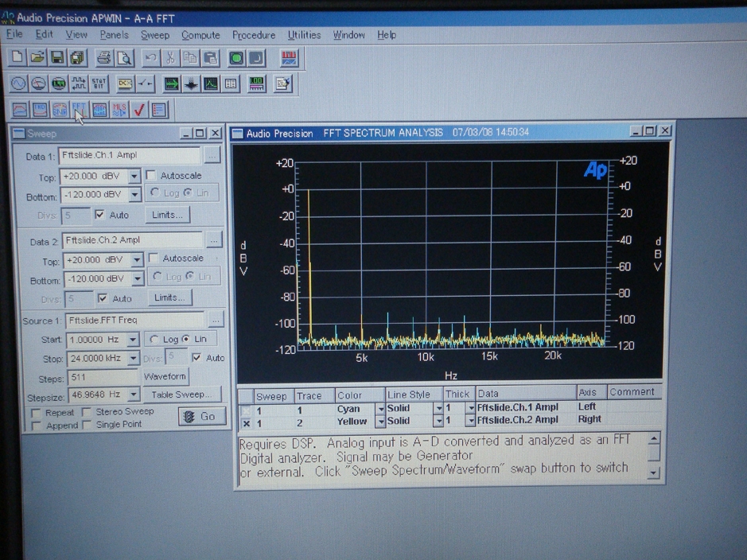Click the Copy toolbar icon

tap(190, 58)
